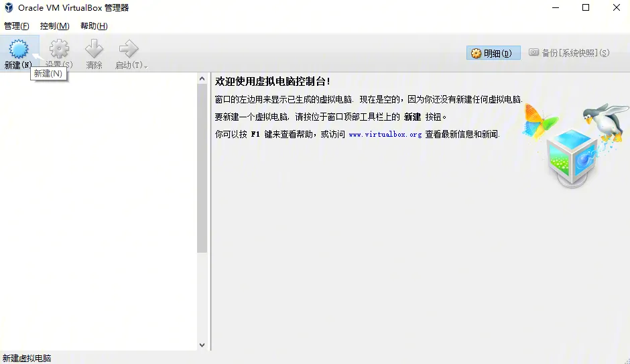
Task: Open the 帮助(H) menu
Action: click(94, 26)
